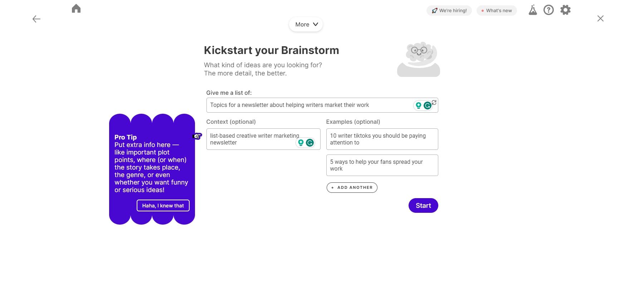Open the settings gear icon
The height and width of the screenshot is (304, 644).
click(x=565, y=10)
